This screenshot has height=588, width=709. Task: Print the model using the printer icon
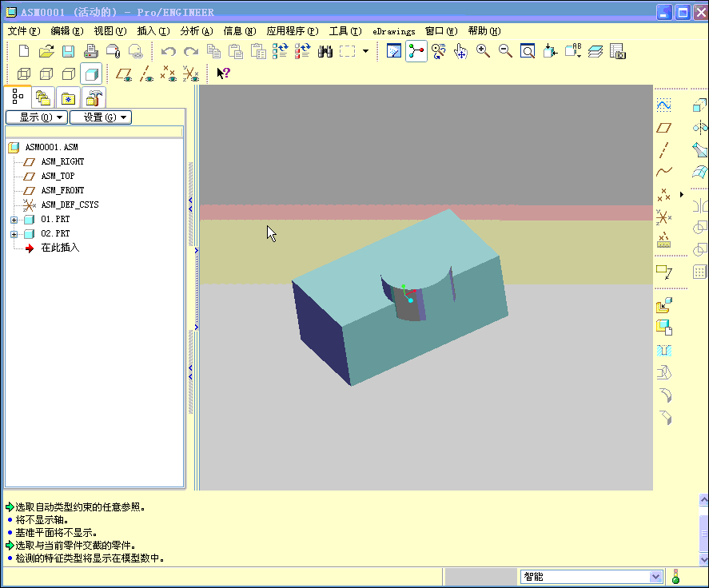(x=91, y=51)
